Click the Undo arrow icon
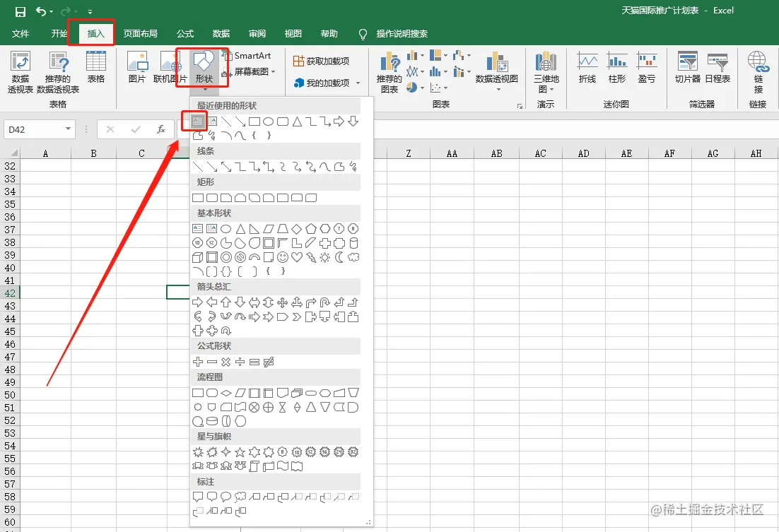779x532 pixels. [41, 11]
